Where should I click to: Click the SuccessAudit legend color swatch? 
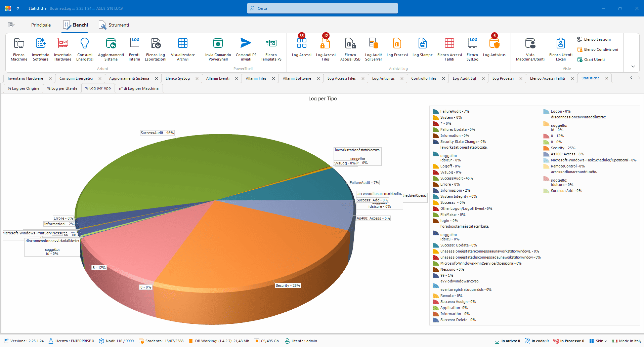click(x=436, y=178)
